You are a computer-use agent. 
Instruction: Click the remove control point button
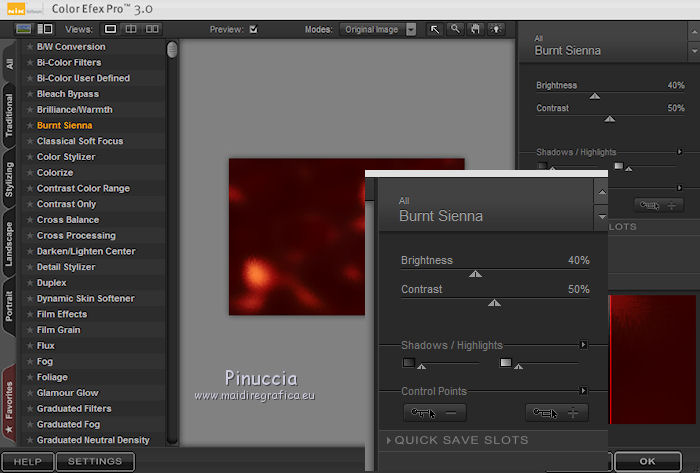point(435,412)
